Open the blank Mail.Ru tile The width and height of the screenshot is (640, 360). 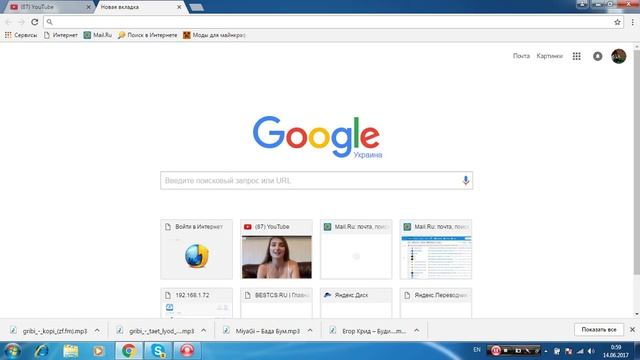coord(356,249)
